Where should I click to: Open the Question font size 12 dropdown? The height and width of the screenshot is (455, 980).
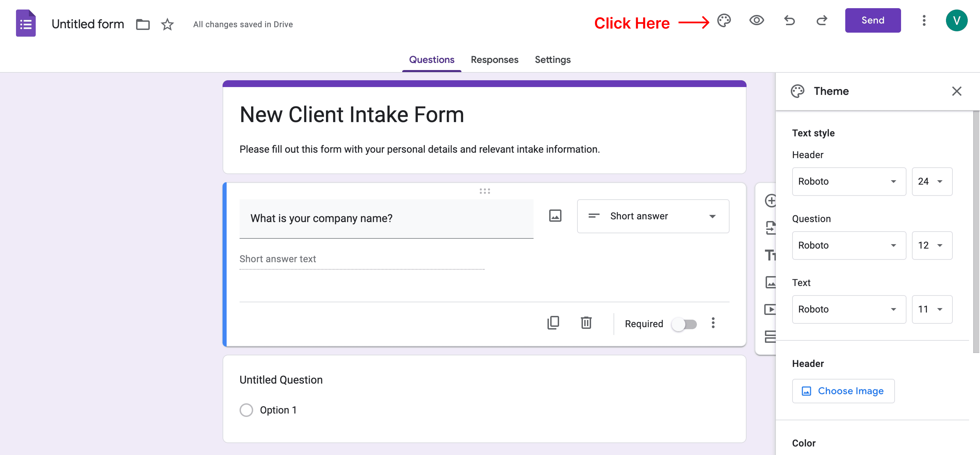point(932,246)
